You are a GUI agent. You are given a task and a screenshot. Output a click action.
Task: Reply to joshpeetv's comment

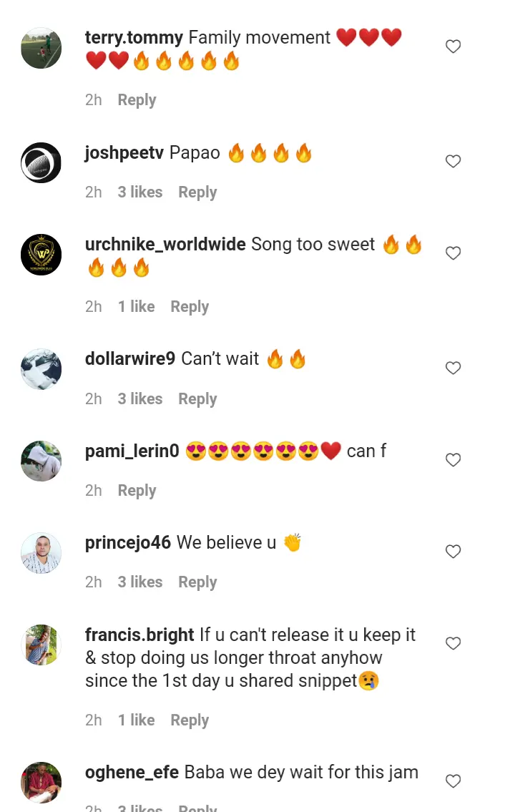[197, 192]
